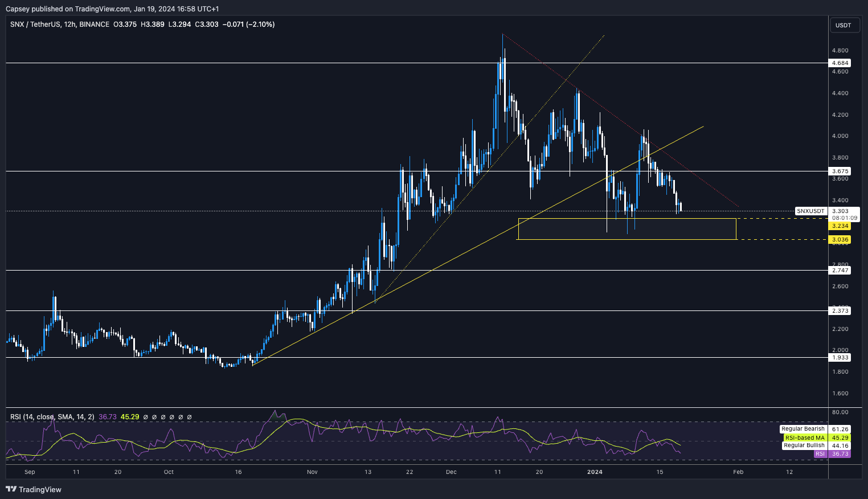Image resolution: width=868 pixels, height=499 pixels.
Task: Click the 4.800 price axis tick
Action: click(x=841, y=50)
